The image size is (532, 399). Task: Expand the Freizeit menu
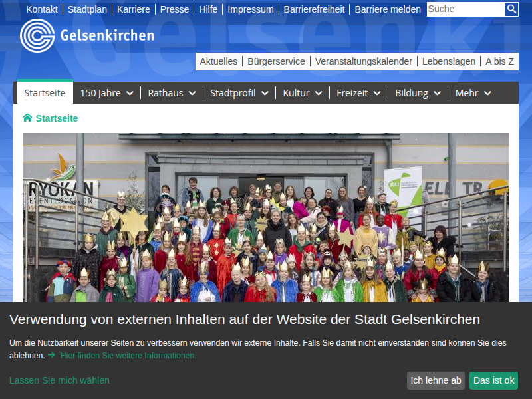point(358,93)
